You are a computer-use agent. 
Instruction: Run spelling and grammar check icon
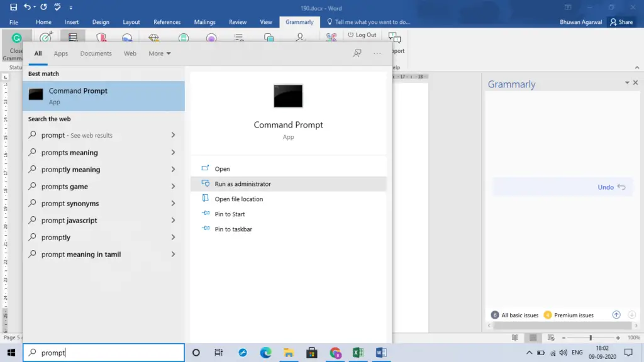57,7
